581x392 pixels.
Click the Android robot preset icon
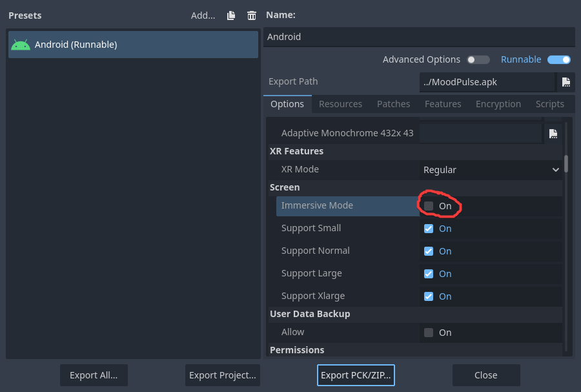pyautogui.click(x=21, y=45)
